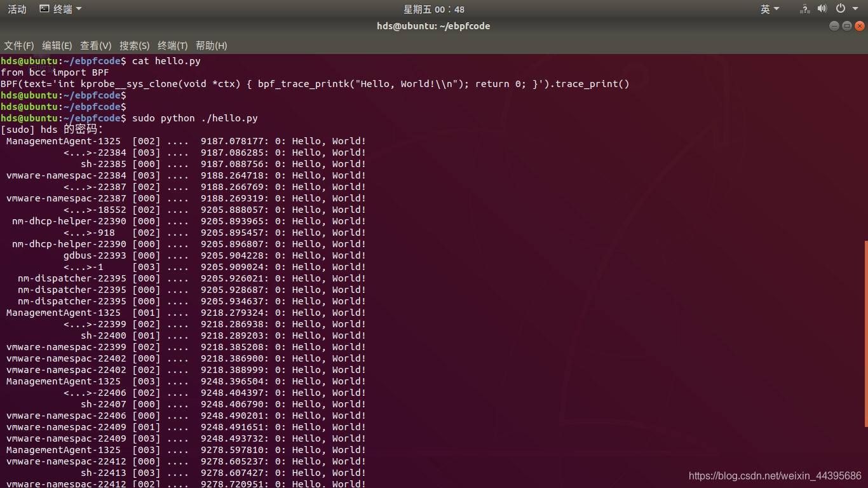
Task: Click the line with timestamp 9248.490201
Action: coord(186,416)
